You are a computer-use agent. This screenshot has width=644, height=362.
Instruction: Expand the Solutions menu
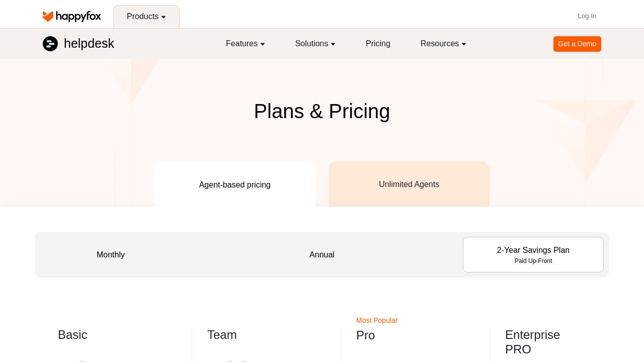point(315,44)
